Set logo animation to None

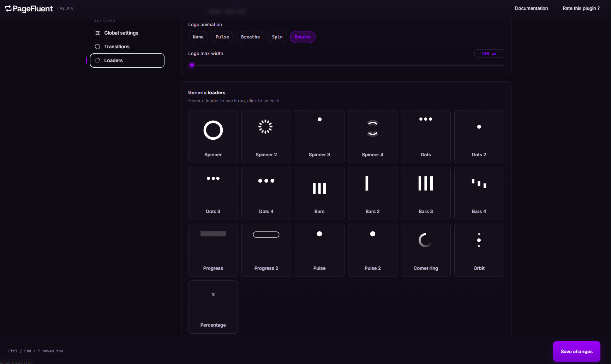click(198, 37)
